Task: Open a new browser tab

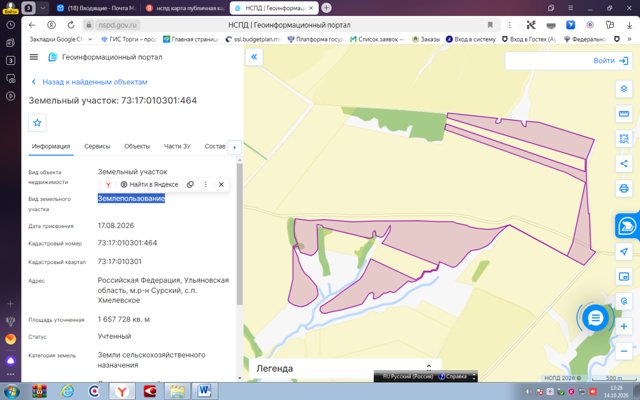Action: [x=326, y=8]
